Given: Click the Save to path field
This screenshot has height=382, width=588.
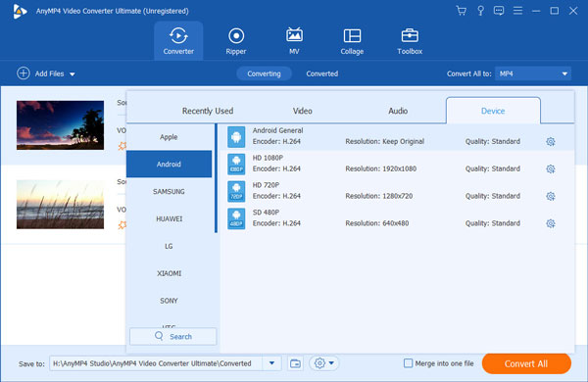Looking at the screenshot, I should [x=156, y=363].
